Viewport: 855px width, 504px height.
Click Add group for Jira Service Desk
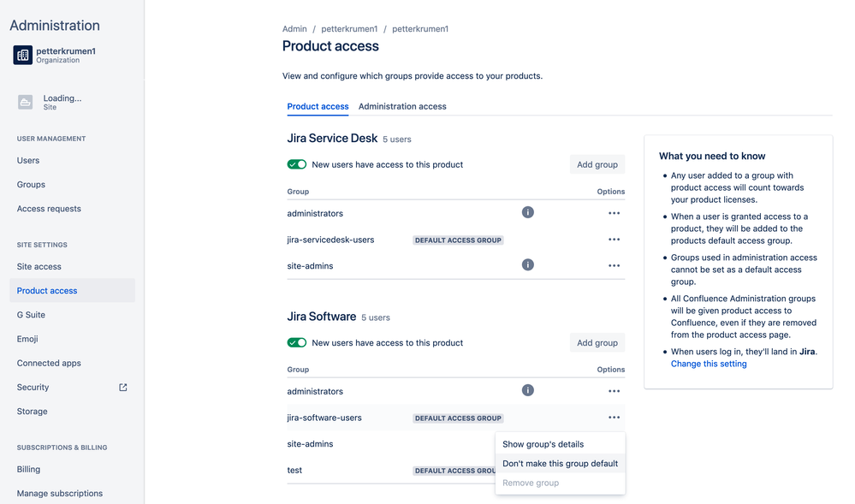[x=597, y=164]
